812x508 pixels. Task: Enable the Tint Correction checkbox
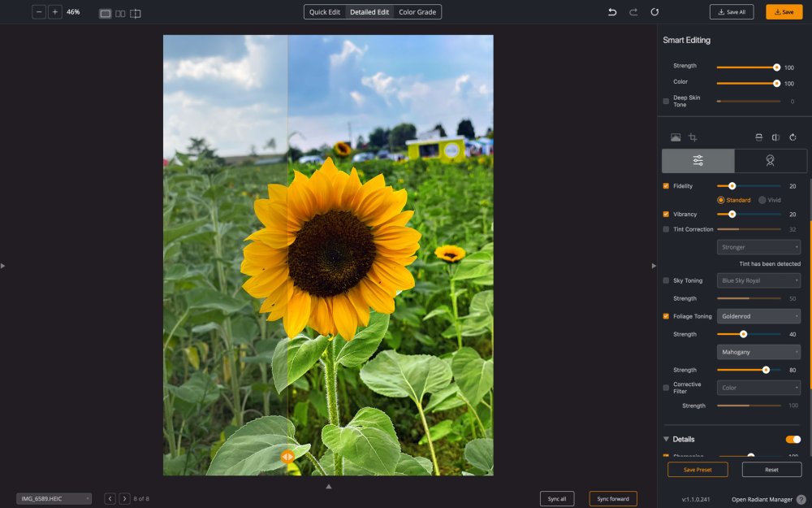click(666, 229)
